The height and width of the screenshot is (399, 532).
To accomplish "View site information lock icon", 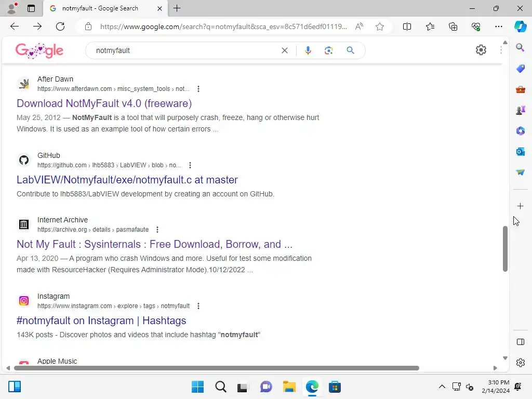I will point(88,26).
